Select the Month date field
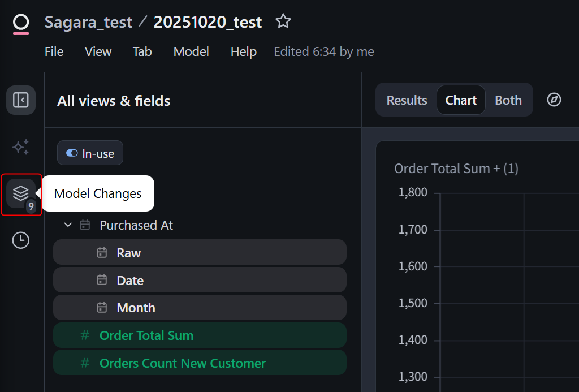 (x=136, y=308)
